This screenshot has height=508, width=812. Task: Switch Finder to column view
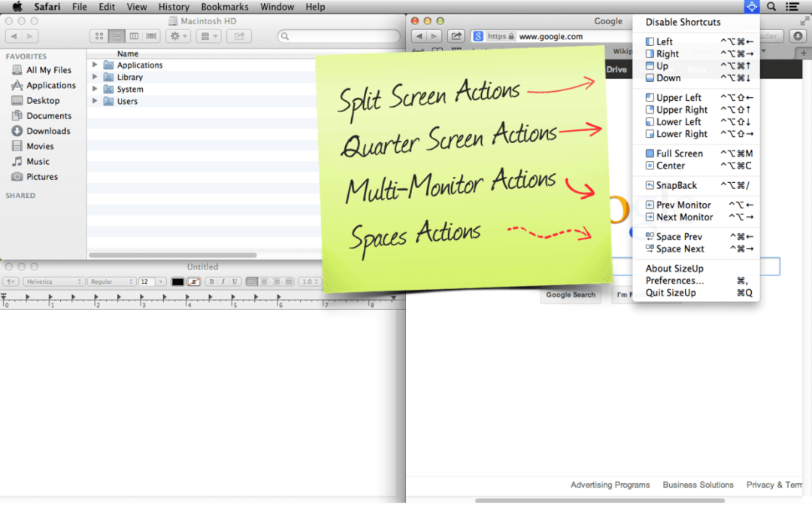click(134, 36)
